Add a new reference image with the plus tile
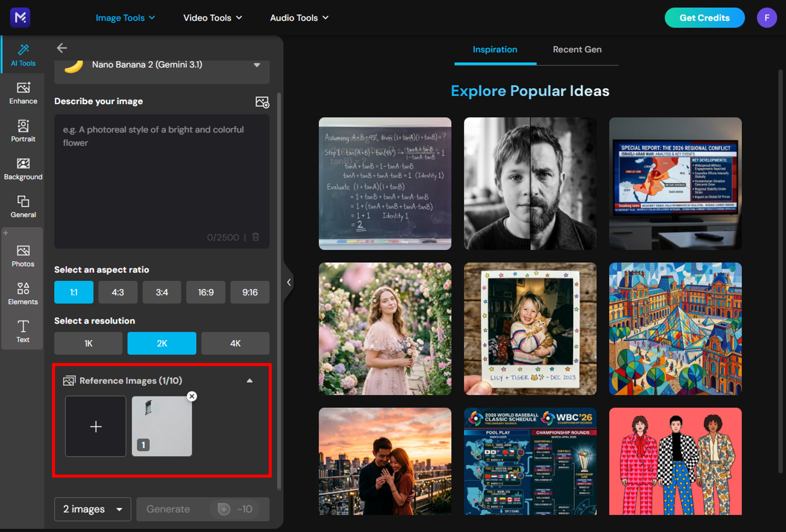 click(96, 426)
